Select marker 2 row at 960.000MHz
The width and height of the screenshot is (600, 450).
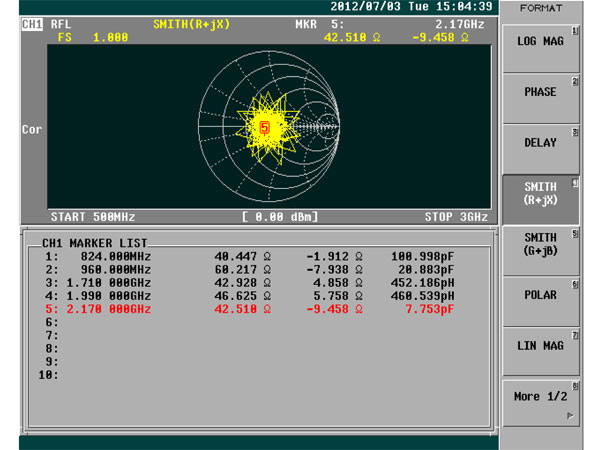coord(249,270)
